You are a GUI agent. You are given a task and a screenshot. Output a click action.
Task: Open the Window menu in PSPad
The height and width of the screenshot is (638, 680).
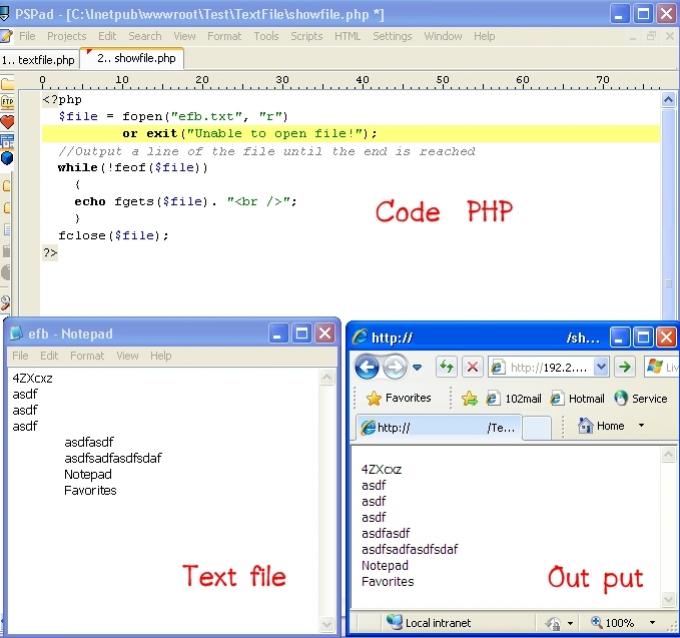(443, 36)
